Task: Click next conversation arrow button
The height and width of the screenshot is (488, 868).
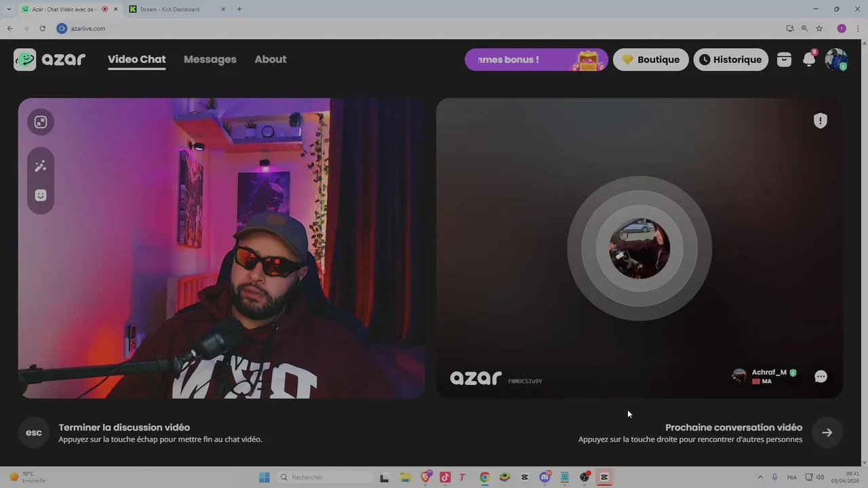Action: (827, 432)
